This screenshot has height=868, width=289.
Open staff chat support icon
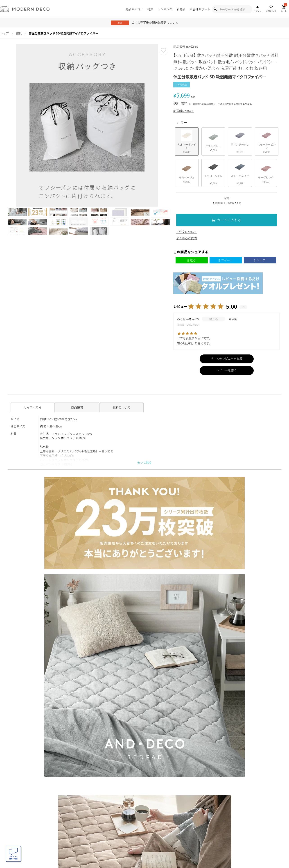point(14,854)
